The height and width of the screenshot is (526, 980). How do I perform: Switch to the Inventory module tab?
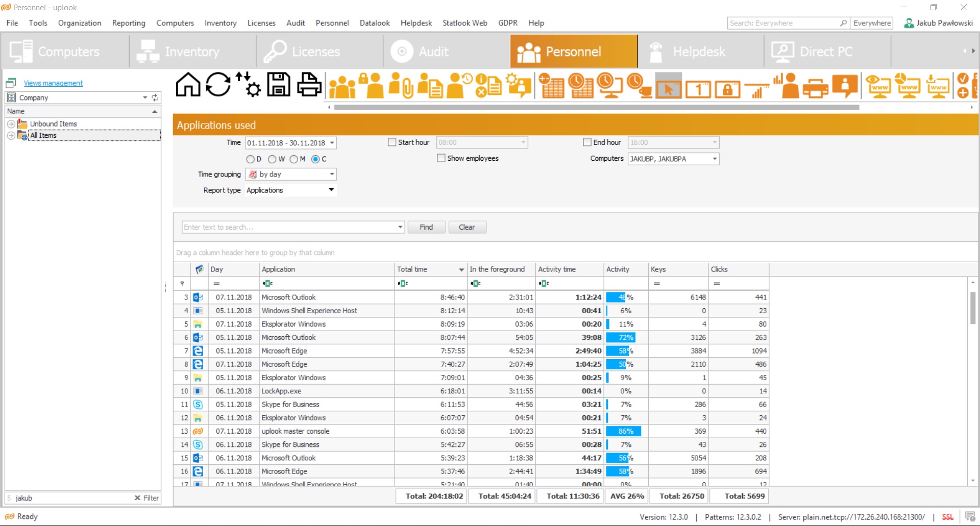pyautogui.click(x=192, y=52)
